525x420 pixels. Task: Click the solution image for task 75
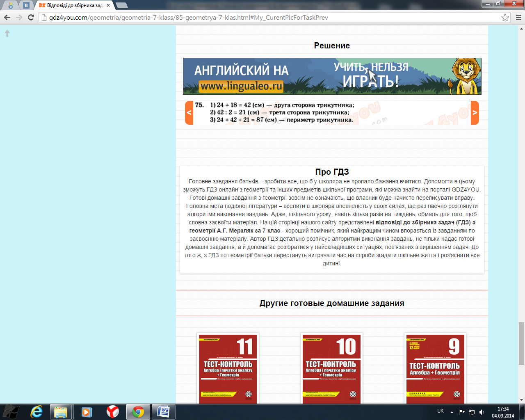point(332,112)
